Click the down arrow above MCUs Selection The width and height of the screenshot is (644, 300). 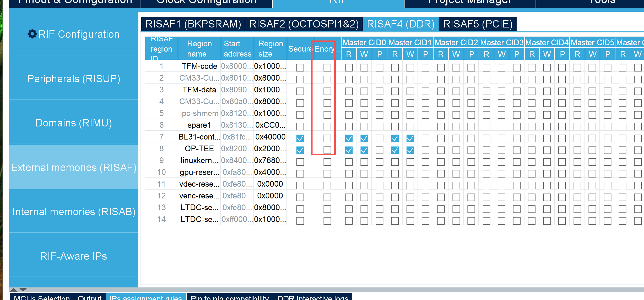[23, 290]
